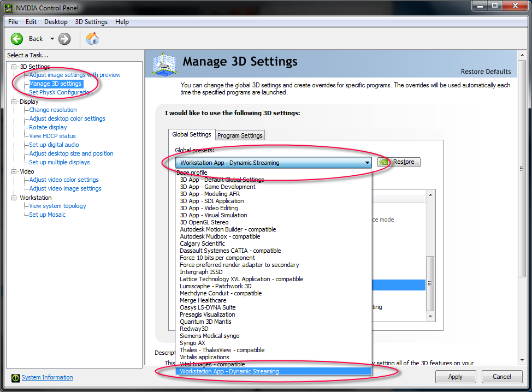Open the Help menu
The height and width of the screenshot is (392, 532).
coord(122,22)
